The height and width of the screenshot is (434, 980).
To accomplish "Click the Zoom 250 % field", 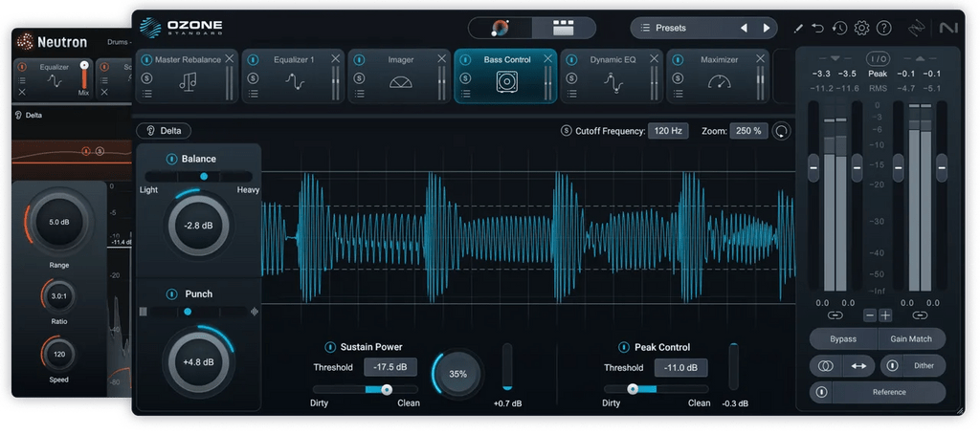I will click(x=748, y=131).
